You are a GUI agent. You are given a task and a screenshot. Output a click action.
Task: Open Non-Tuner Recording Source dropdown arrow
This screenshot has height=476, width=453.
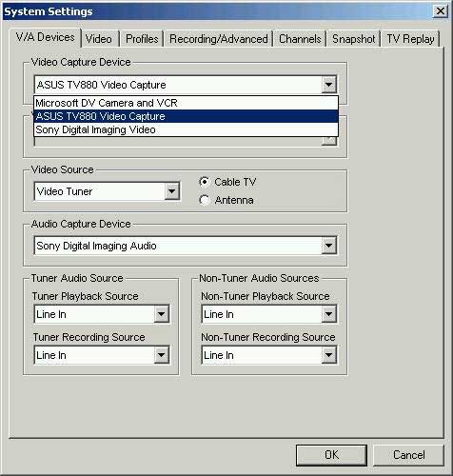point(328,355)
